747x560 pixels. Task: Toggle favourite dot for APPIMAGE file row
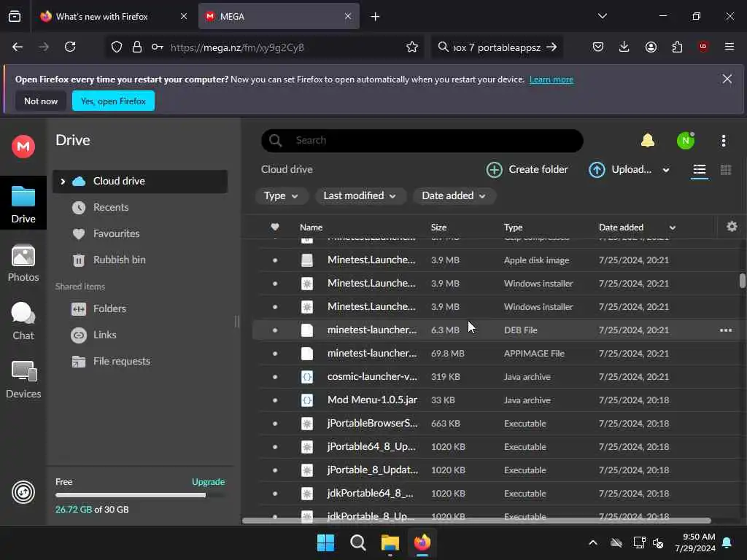pos(275,354)
